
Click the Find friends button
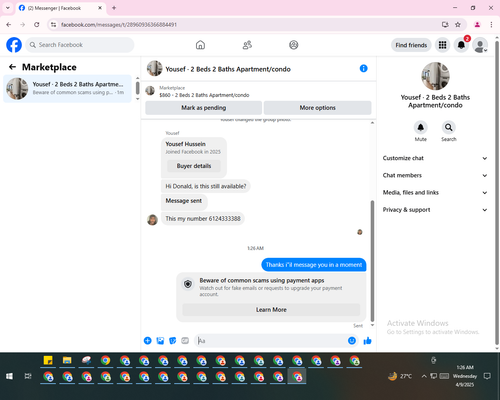[411, 45]
